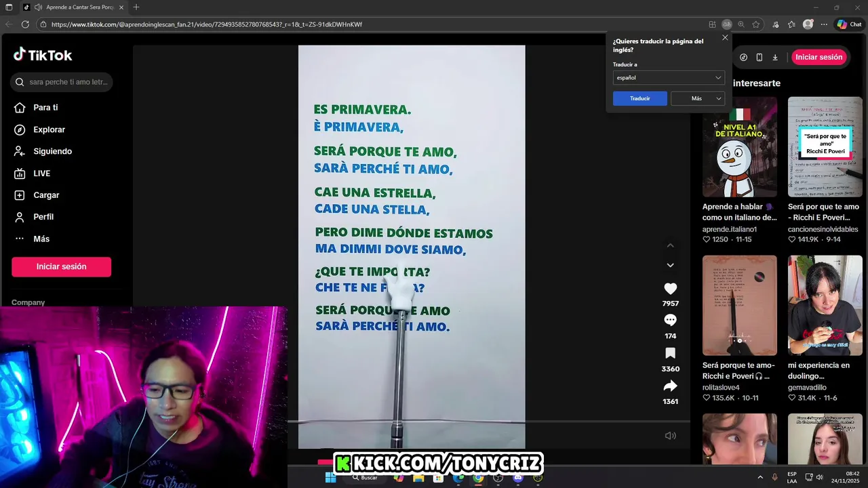Open the Windows Start button

tap(330, 478)
